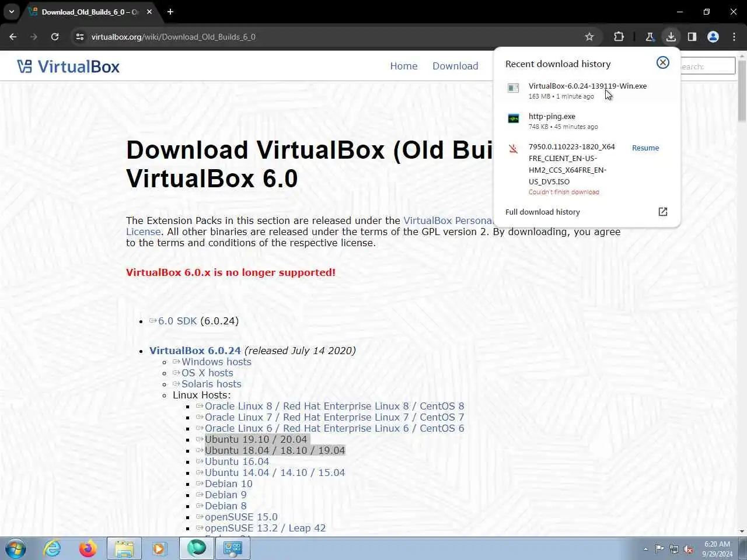Open VirtualBox-6.0.24-139119-Win.exe download entry
The width and height of the screenshot is (747, 560).
[x=587, y=90]
